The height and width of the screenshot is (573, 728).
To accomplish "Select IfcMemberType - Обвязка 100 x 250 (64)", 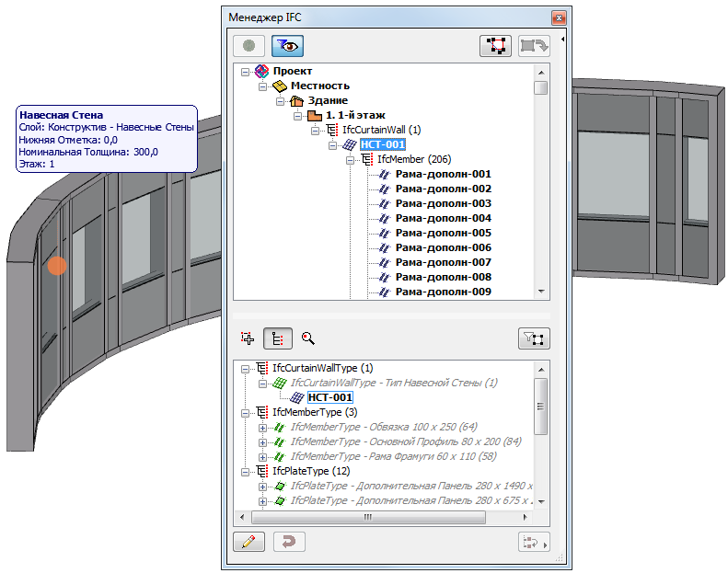I will point(384,427).
